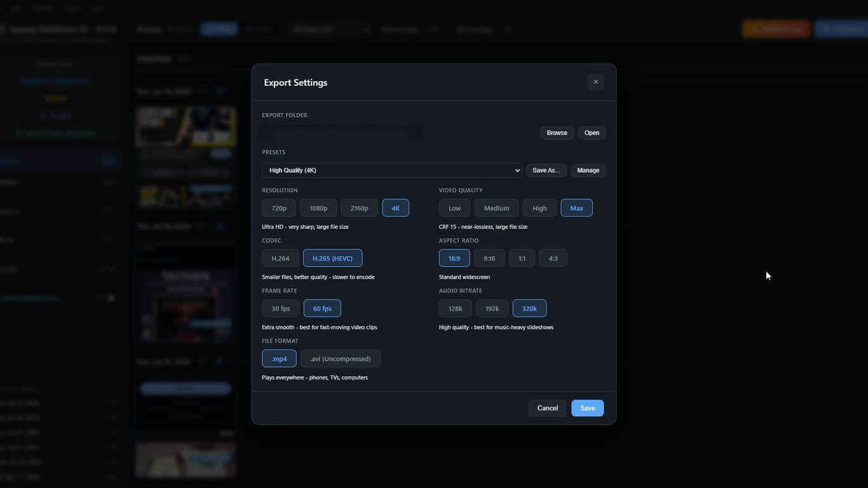
Task: Select 1:1 aspect ratio
Action: 522,258
